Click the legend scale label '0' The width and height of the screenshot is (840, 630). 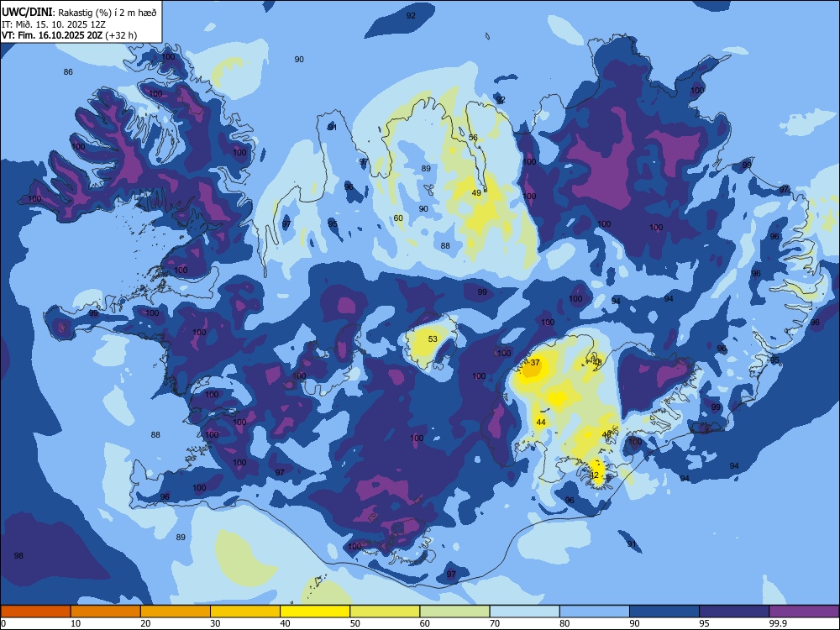tap(3, 623)
